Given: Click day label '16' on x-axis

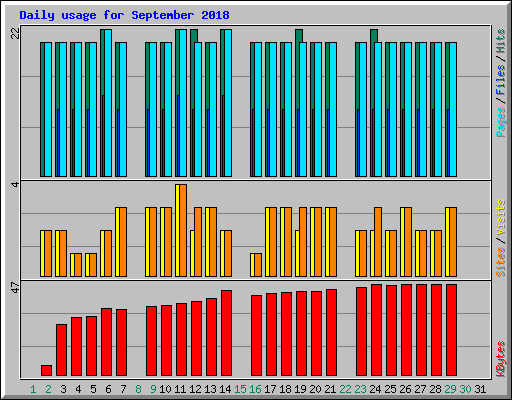Looking at the screenshot, I should [x=255, y=389].
